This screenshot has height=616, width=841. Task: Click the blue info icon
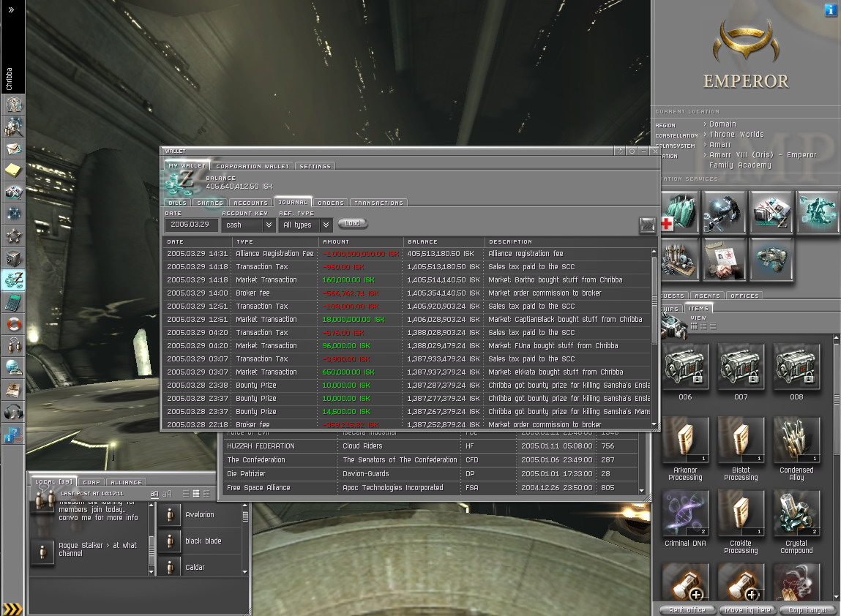[x=830, y=9]
